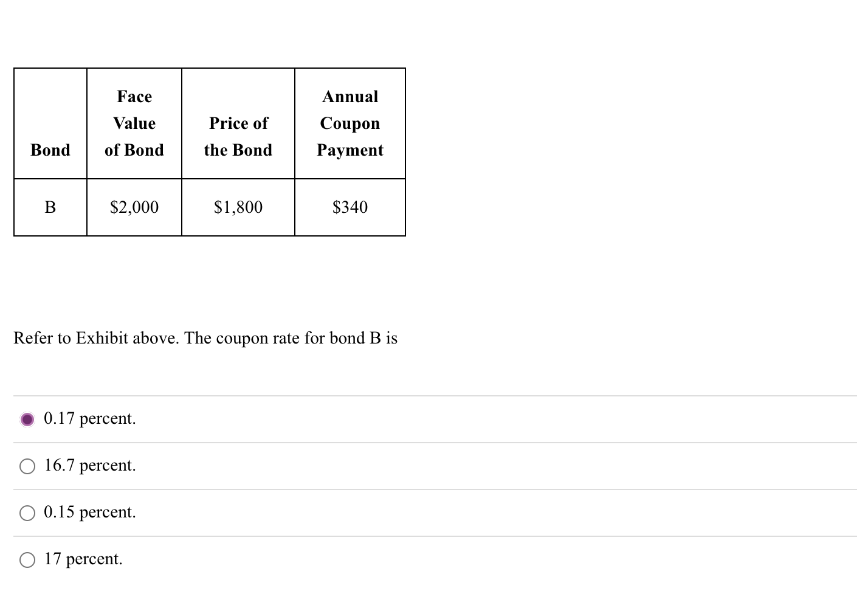Click the 0.17 percent answer label text

pos(89,418)
